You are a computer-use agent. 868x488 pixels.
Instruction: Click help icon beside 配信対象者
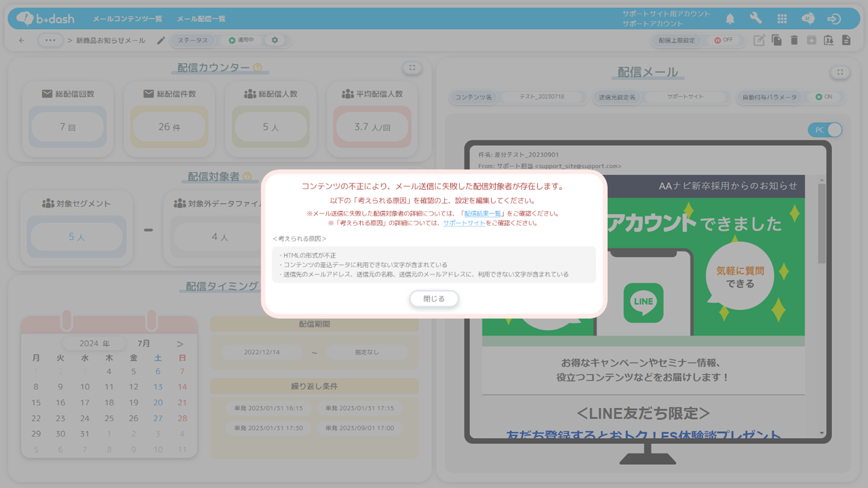(247, 176)
